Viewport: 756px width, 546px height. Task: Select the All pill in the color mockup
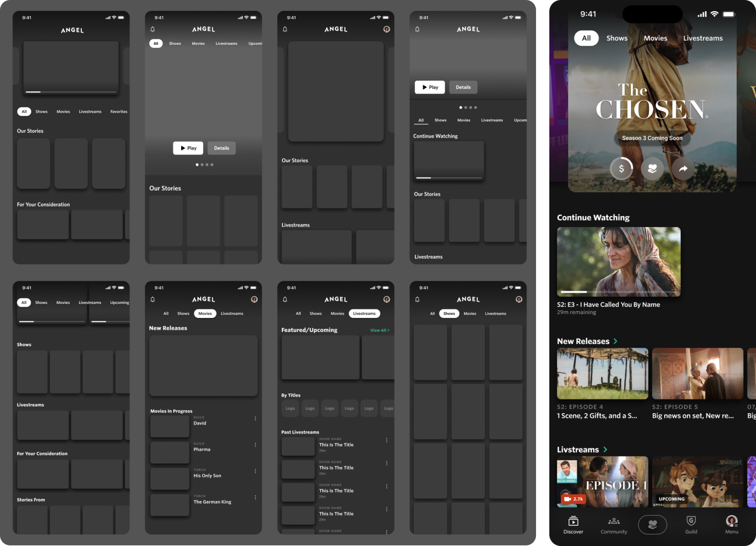[x=586, y=38]
